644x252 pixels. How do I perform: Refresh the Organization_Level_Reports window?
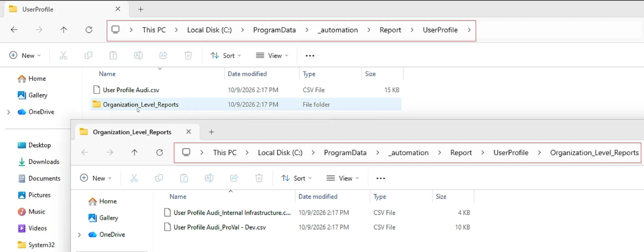click(x=160, y=153)
